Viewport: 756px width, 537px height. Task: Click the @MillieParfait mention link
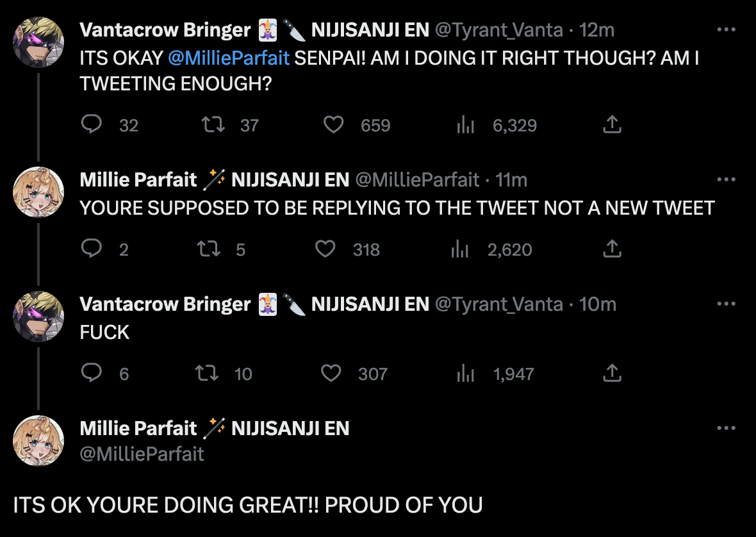click(x=229, y=58)
